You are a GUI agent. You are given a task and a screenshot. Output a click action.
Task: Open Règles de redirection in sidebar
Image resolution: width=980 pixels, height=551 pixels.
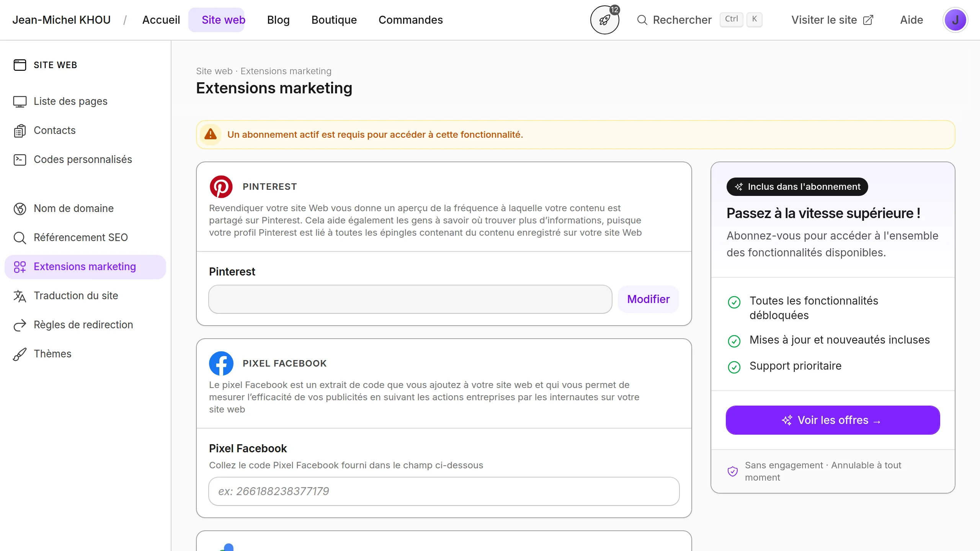coord(83,325)
